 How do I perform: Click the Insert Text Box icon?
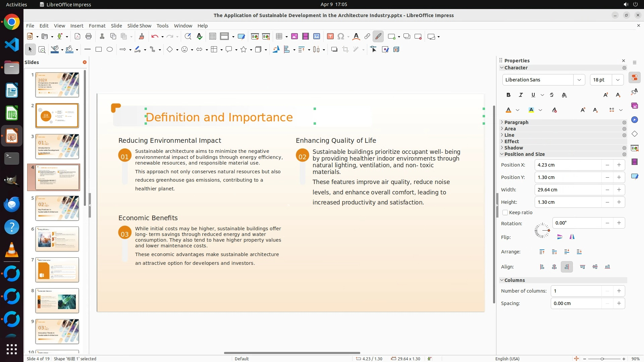click(x=330, y=37)
